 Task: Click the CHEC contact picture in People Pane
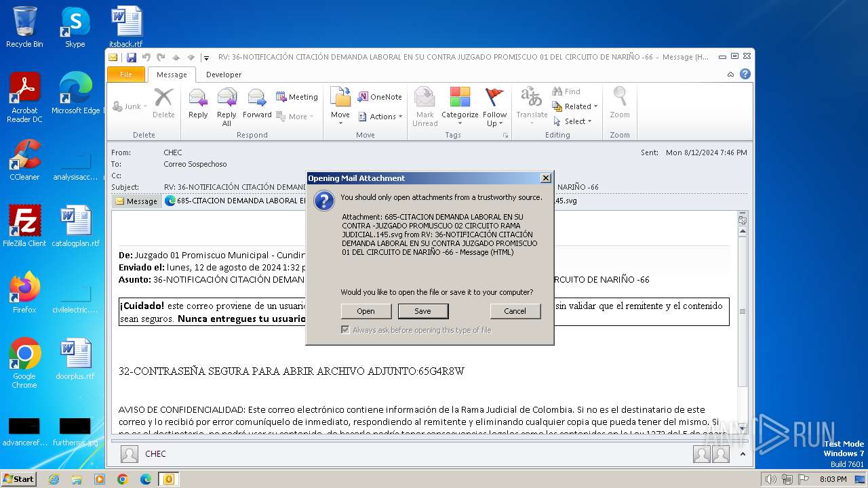(x=130, y=454)
